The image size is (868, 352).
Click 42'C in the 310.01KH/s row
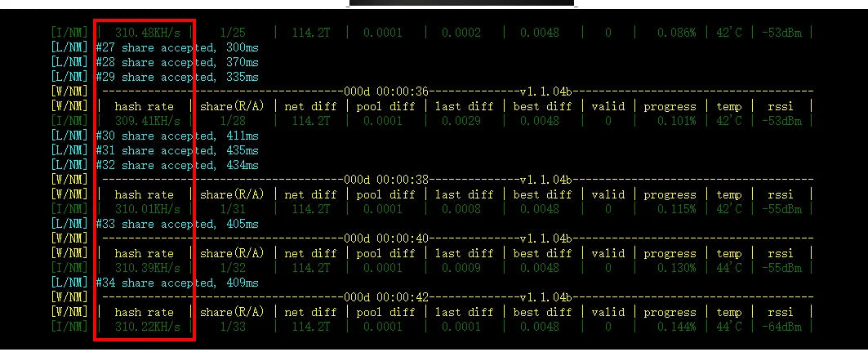tap(729, 209)
